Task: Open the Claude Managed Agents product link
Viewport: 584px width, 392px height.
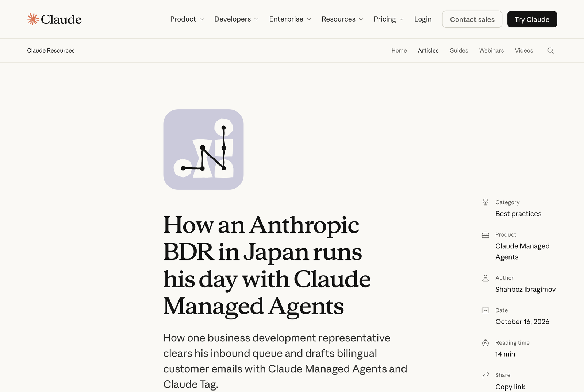Action: (522, 252)
